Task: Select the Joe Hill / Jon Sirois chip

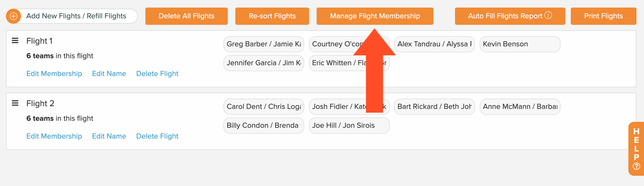Action: (349, 126)
